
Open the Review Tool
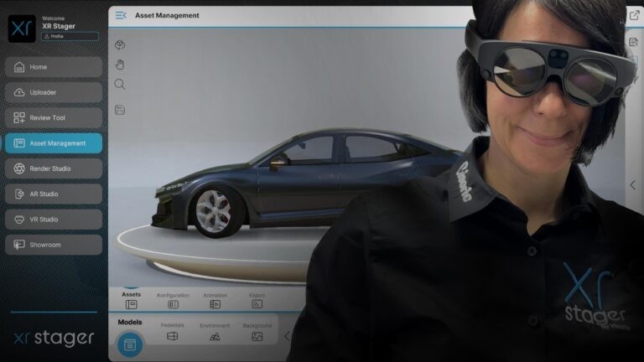(54, 118)
